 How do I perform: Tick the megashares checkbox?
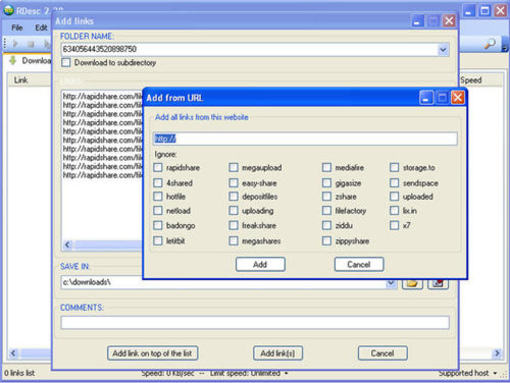point(234,241)
